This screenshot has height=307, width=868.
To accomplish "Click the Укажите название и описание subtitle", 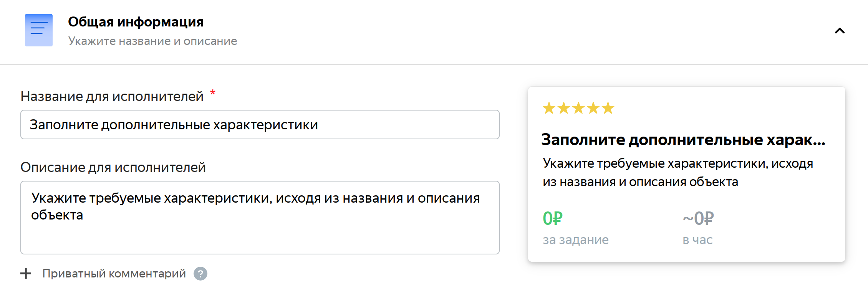I will click(152, 41).
